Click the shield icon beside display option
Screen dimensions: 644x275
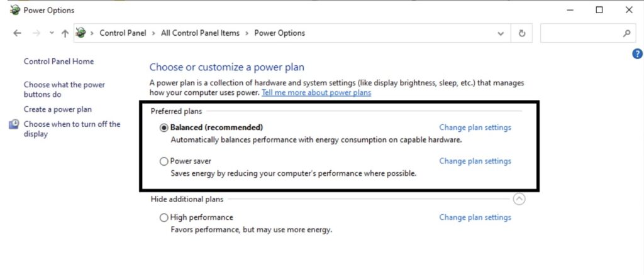click(x=14, y=124)
